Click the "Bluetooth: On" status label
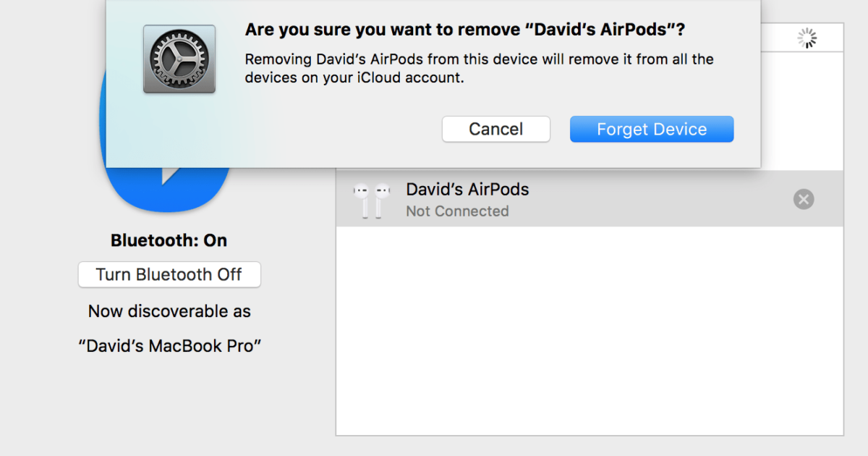 [169, 240]
